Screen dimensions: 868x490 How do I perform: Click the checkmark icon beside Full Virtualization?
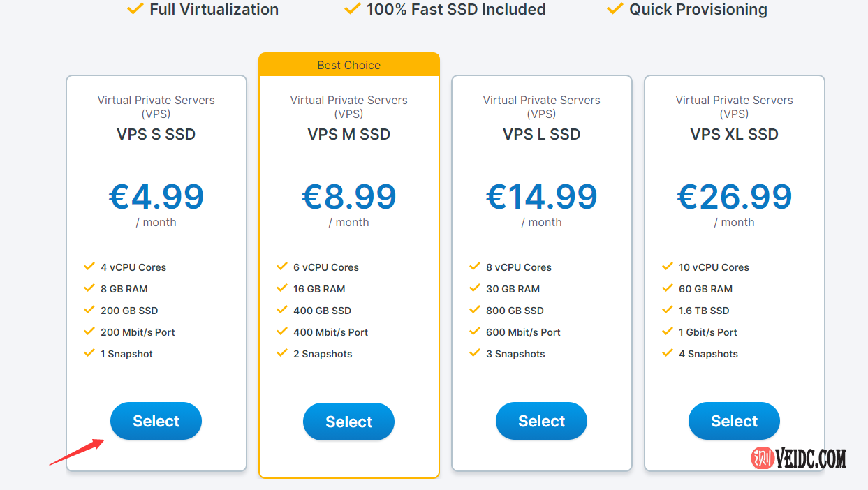(135, 9)
